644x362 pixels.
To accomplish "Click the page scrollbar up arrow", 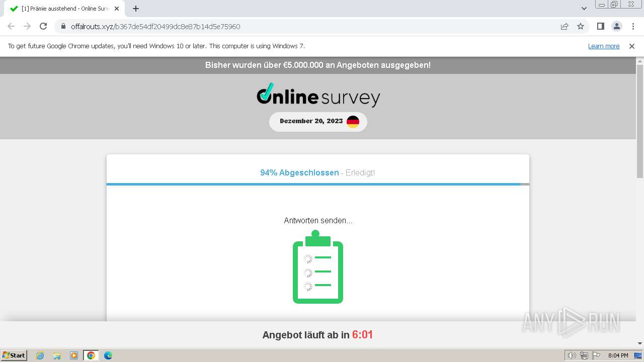I will pos(640,61).
